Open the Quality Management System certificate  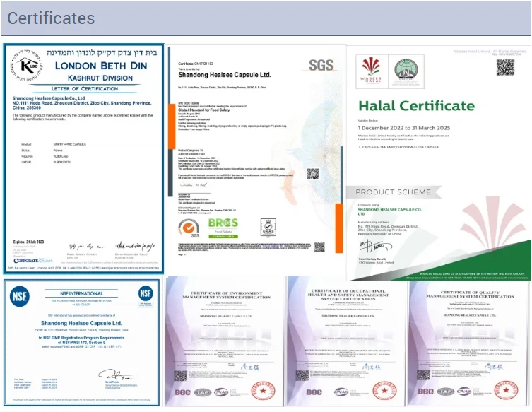[x=468, y=341]
